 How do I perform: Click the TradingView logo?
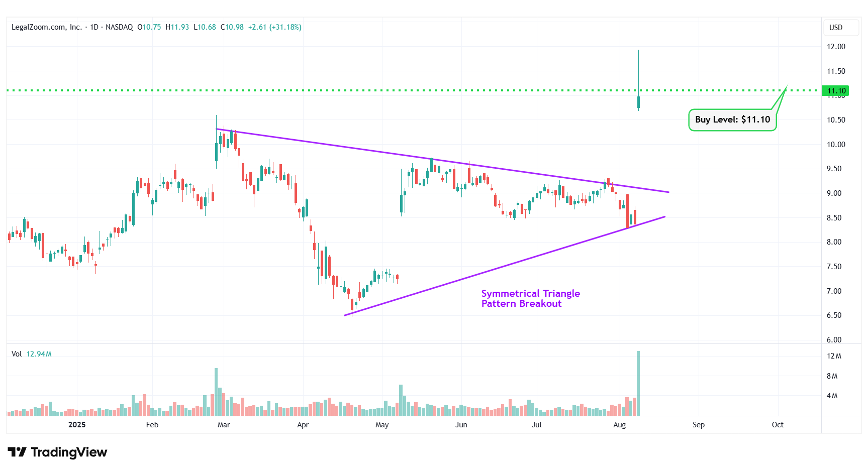click(57, 452)
